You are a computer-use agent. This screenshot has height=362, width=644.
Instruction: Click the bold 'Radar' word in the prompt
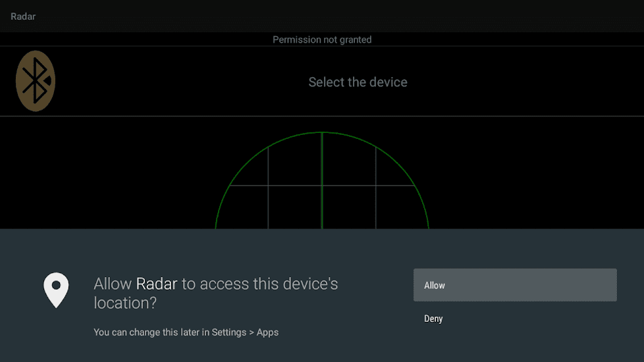tap(157, 284)
